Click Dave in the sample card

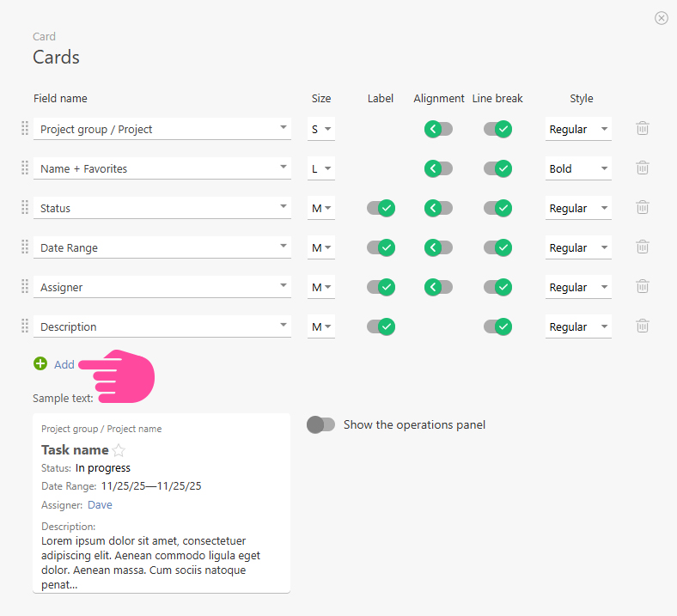pos(100,505)
